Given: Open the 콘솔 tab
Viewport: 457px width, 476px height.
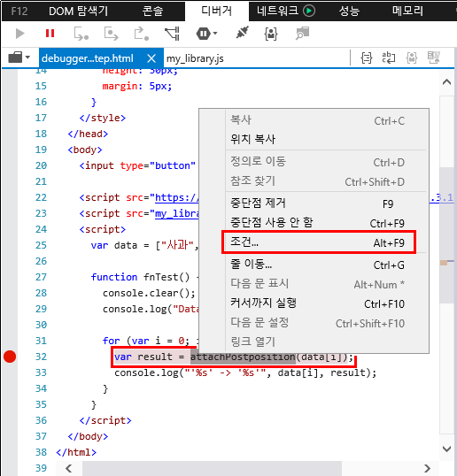Looking at the screenshot, I should click(x=153, y=12).
